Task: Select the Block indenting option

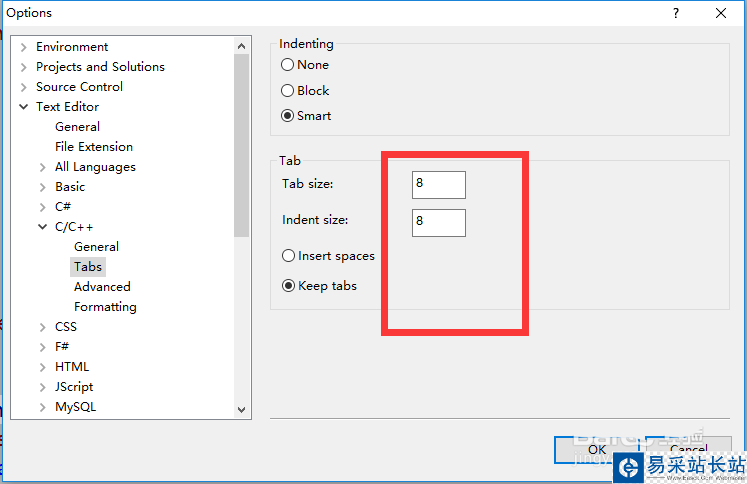Action: 288,90
